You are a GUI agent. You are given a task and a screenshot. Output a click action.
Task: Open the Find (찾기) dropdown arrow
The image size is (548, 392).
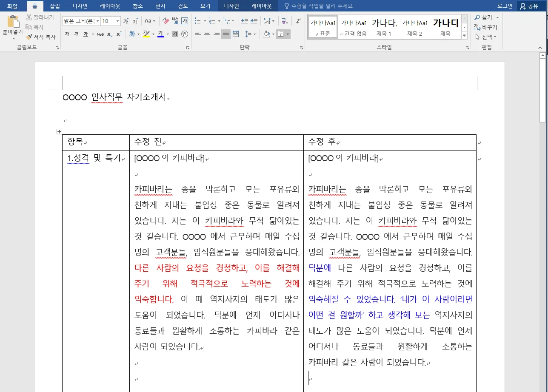point(498,18)
